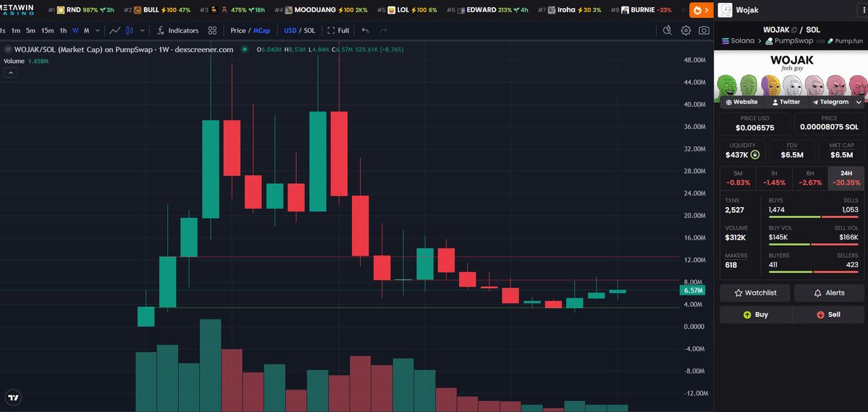Take chart snapshot with camera icon

(704, 30)
